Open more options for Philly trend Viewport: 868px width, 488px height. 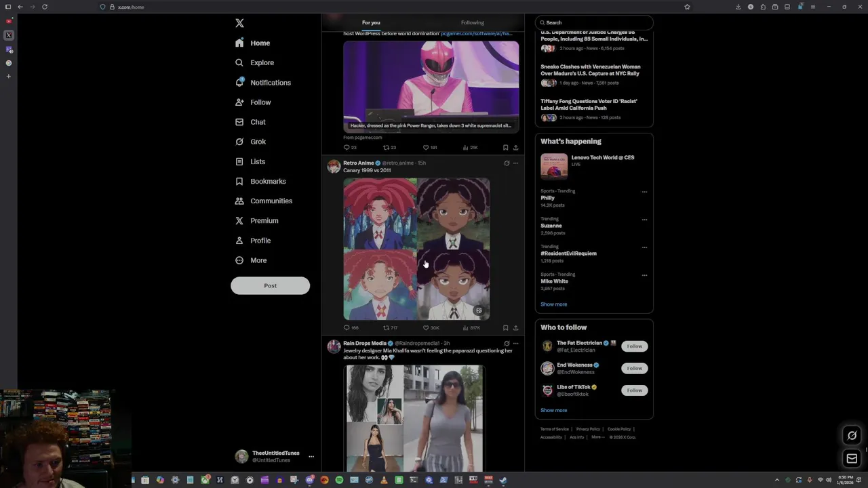644,192
